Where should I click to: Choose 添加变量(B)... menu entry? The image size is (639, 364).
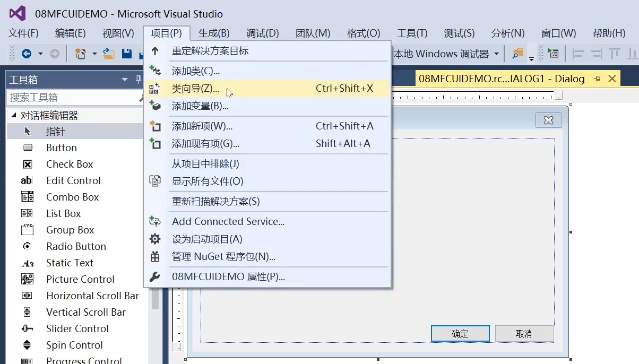[x=267, y=106]
